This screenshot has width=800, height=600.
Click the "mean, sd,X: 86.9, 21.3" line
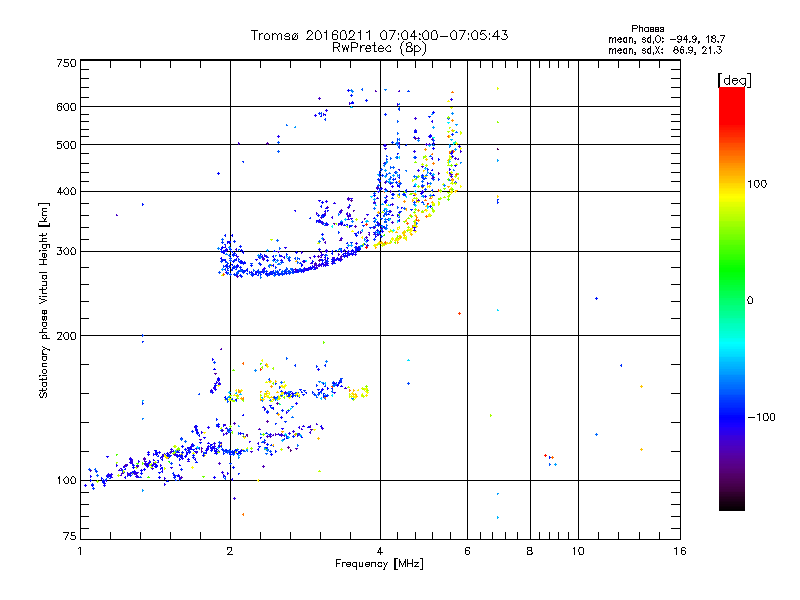665,50
